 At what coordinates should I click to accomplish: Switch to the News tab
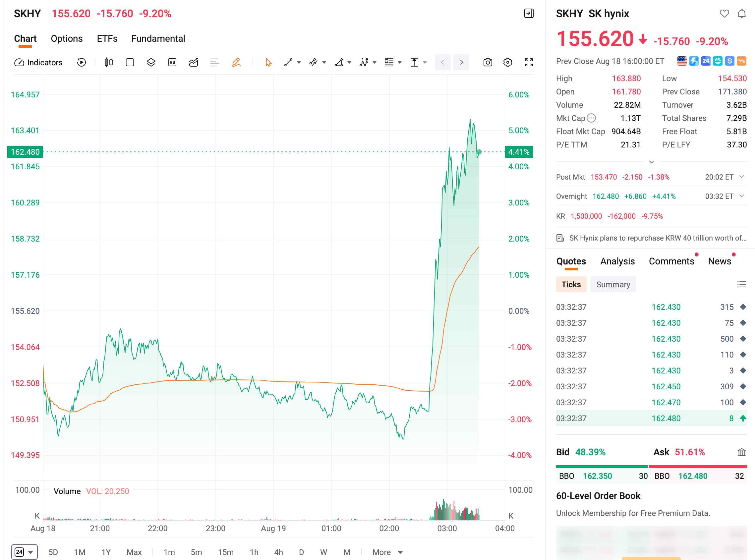point(720,261)
